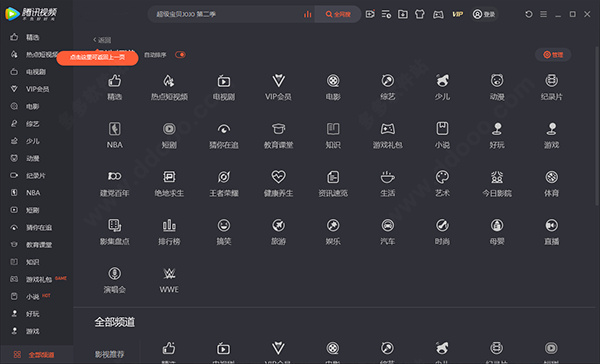Focus the search box with 超级宝贝JOJO text
Screen dimensions: 600x364
[228, 14]
